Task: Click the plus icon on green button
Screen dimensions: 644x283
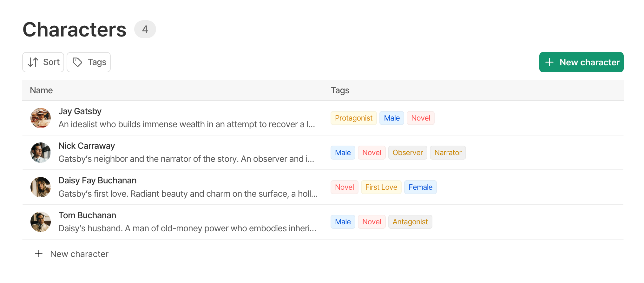Action: point(549,62)
